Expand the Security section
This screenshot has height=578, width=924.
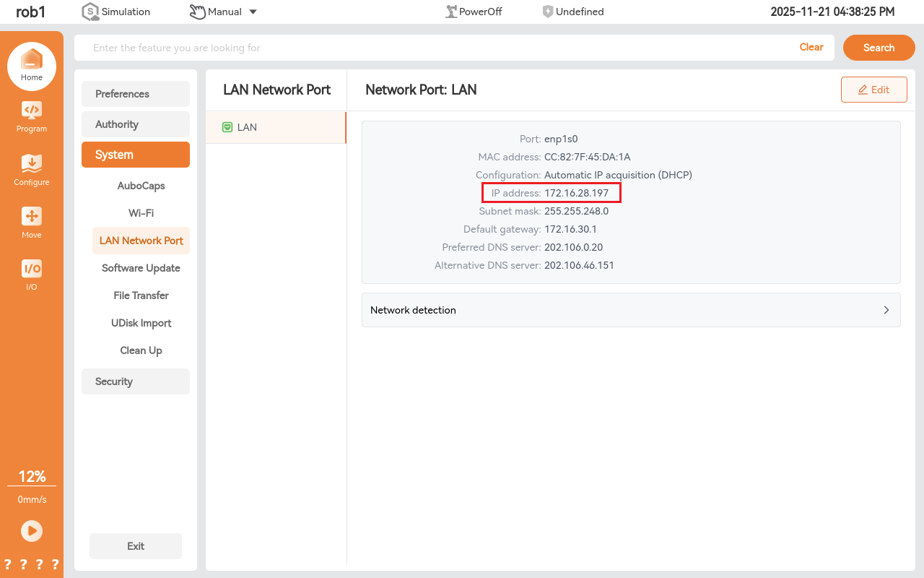136,381
